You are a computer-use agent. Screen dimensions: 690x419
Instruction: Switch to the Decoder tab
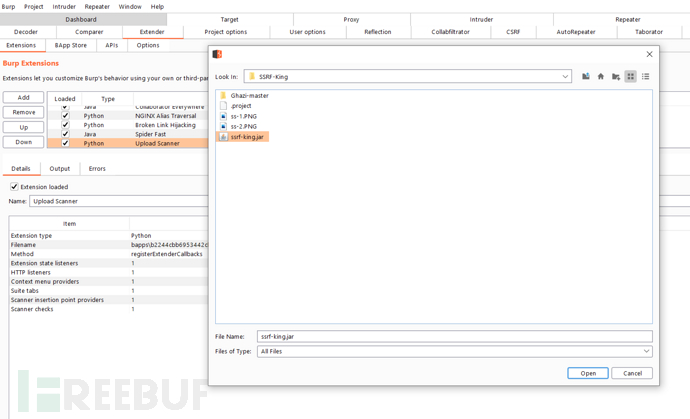pos(26,32)
